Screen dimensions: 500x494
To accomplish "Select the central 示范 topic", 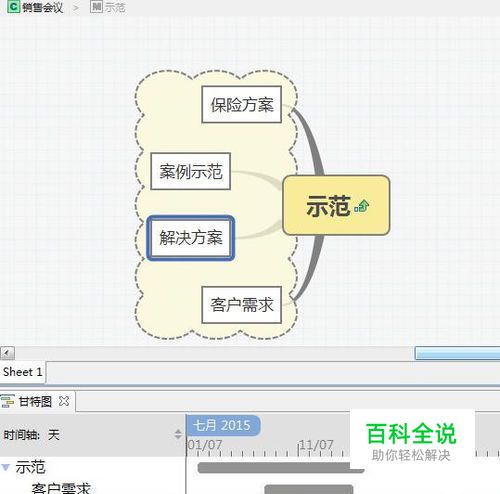I will [336, 205].
